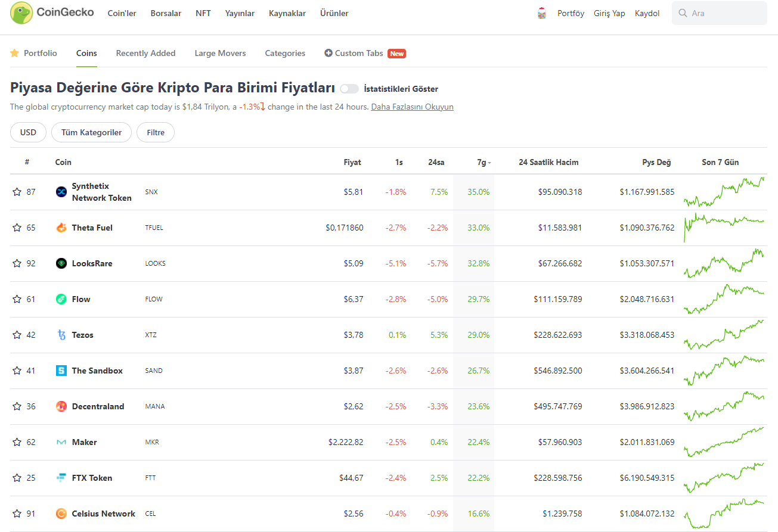Open the USD currency dropdown
Image resolution: width=778 pixels, height=532 pixels.
(28, 132)
